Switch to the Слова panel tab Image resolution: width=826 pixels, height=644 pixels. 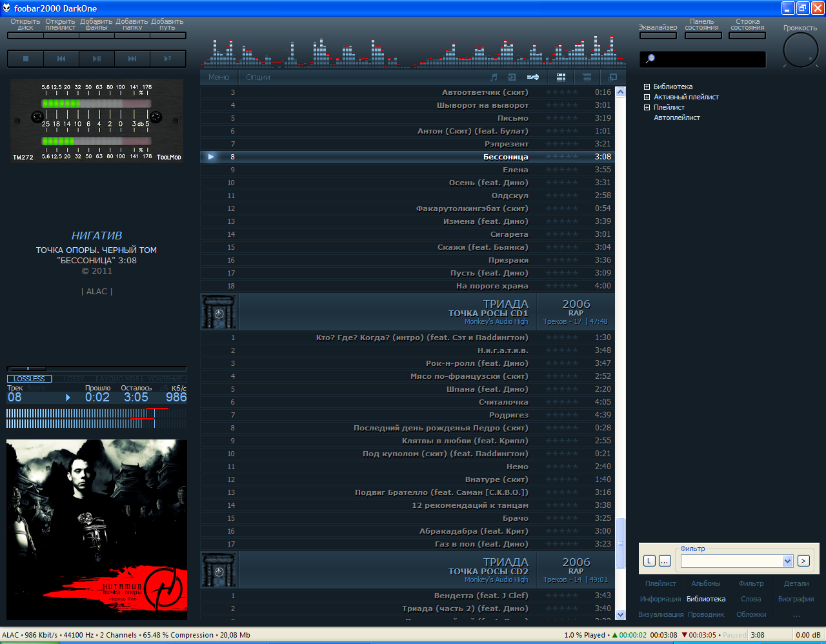coord(751,599)
